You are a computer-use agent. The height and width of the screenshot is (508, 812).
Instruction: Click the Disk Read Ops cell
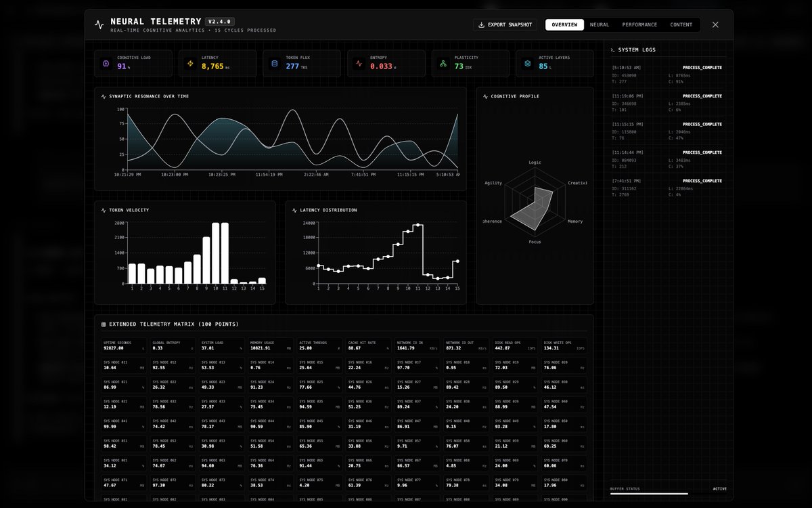515,345
